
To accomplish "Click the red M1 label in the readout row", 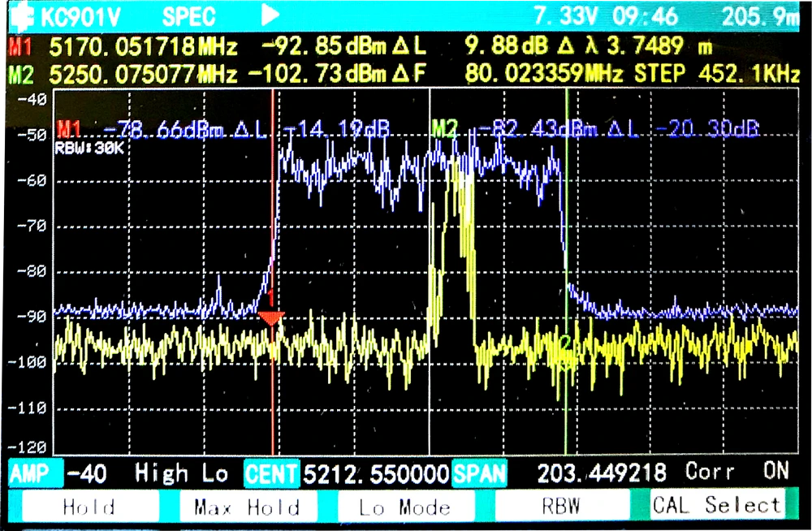I will pos(22,47).
